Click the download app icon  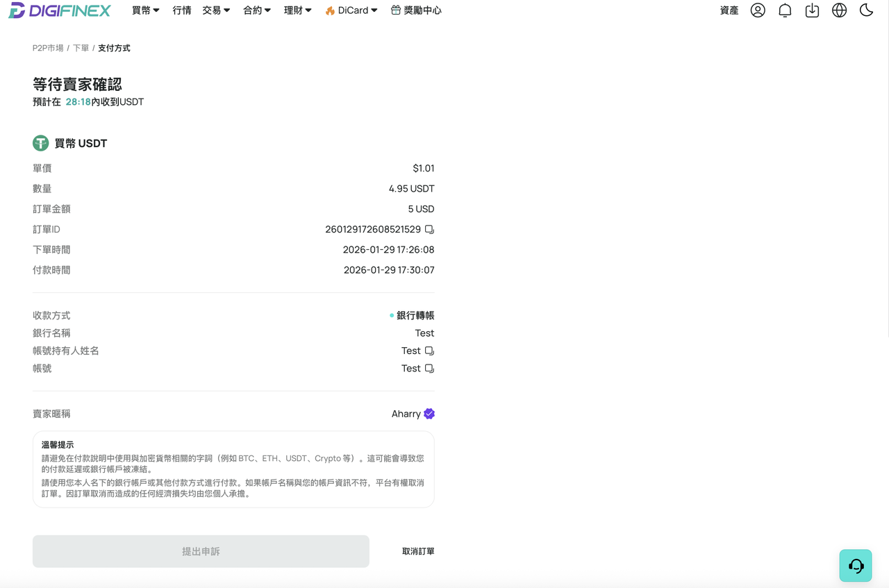click(812, 10)
